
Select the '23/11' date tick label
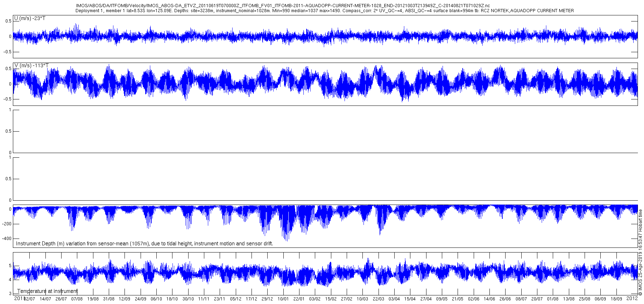coord(220,299)
